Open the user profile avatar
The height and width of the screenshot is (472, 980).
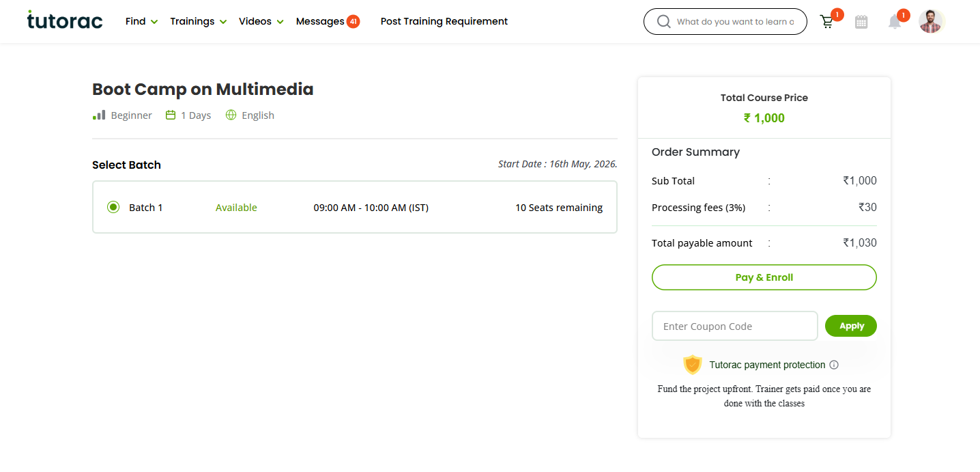pos(930,21)
